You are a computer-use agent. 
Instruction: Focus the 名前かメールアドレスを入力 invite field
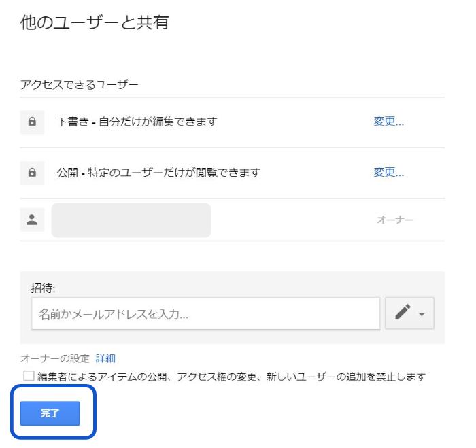click(x=205, y=313)
